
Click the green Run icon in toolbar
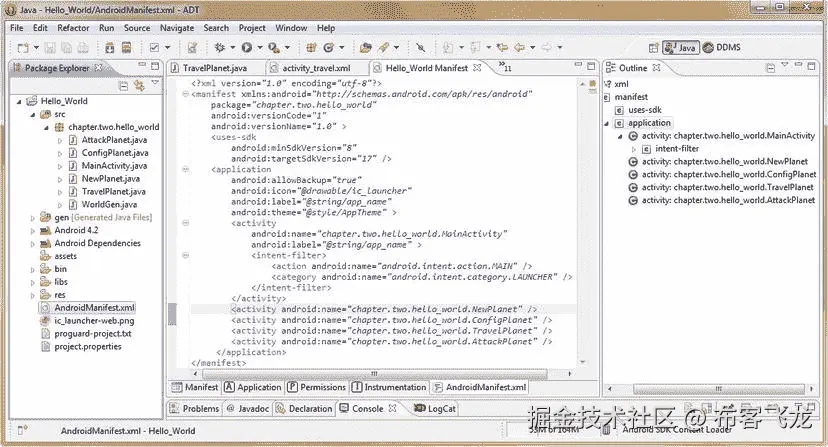[x=247, y=48]
